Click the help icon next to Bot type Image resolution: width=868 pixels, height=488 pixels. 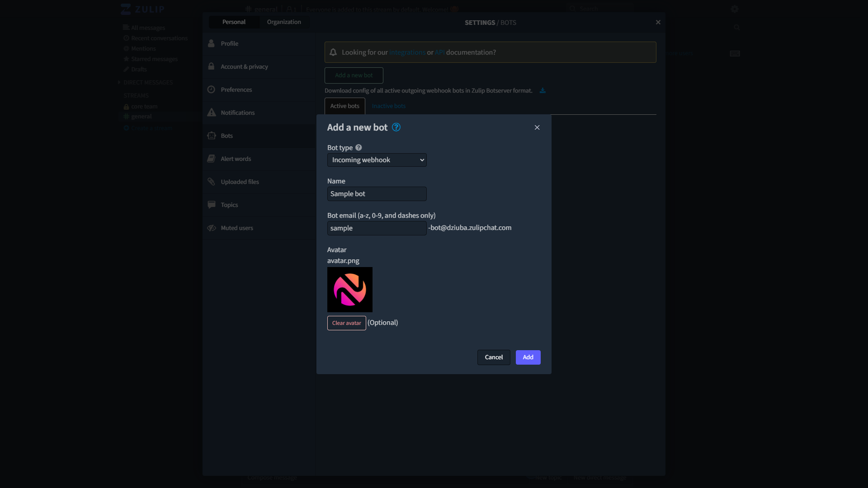[x=359, y=147]
